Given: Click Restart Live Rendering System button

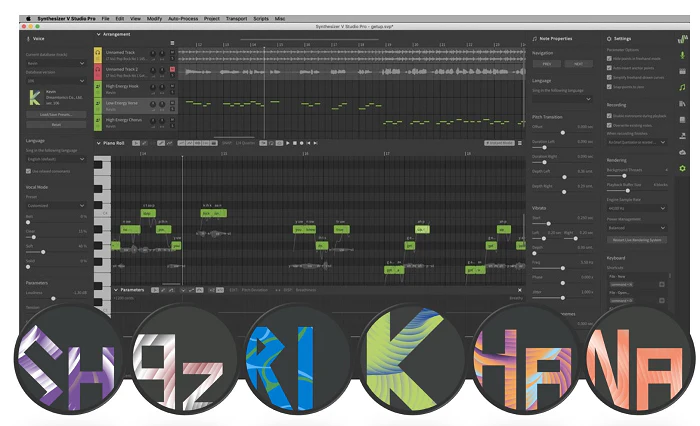Looking at the screenshot, I should [637, 240].
